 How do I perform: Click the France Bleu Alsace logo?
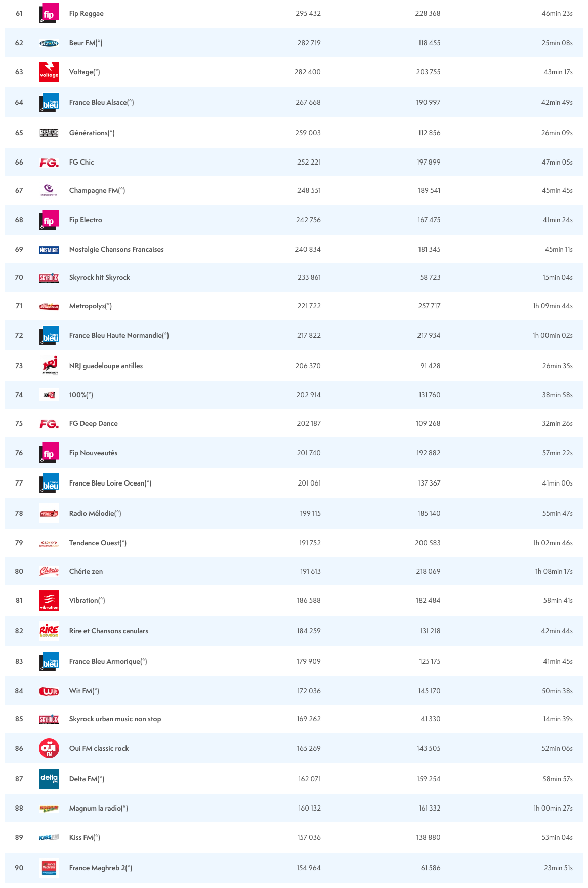point(49,102)
